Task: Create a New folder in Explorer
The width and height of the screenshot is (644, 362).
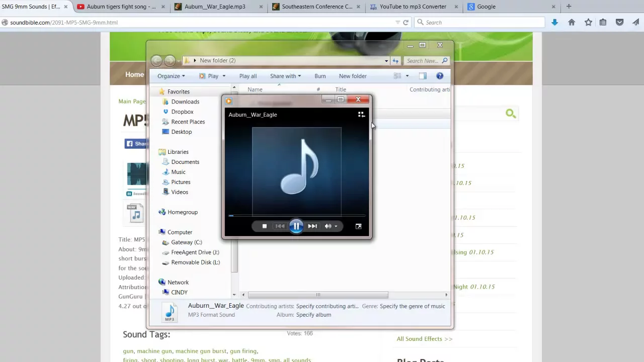Action: tap(353, 76)
